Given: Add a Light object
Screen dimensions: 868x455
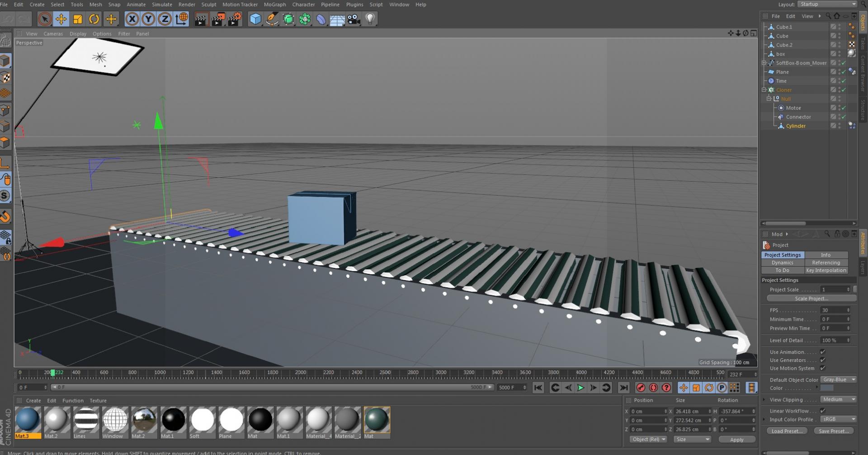Looking at the screenshot, I should tap(370, 19).
